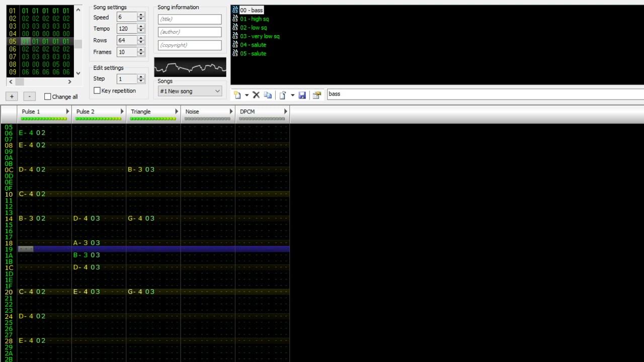This screenshot has width=644, height=362.
Task: Click the Tempo value field showing 120
Action: pyautogui.click(x=127, y=29)
